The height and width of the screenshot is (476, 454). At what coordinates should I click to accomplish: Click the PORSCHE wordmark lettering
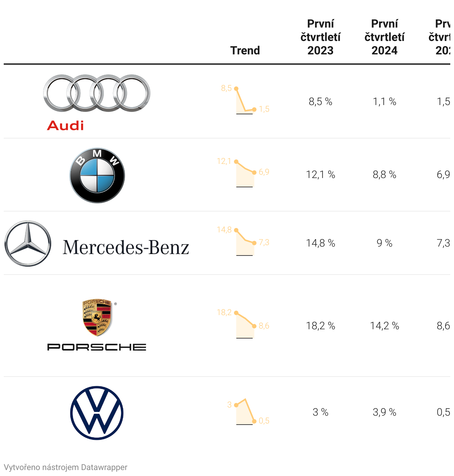(97, 347)
